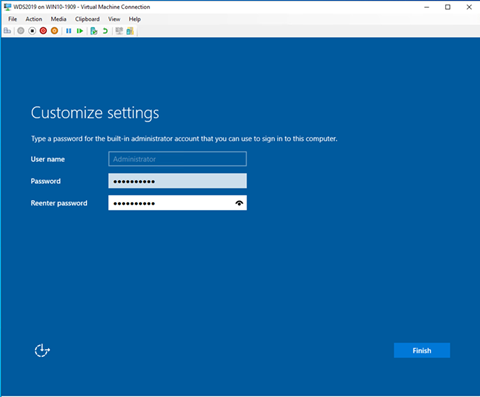
Task: Click the green Reset toolbar icon
Action: [x=80, y=31]
